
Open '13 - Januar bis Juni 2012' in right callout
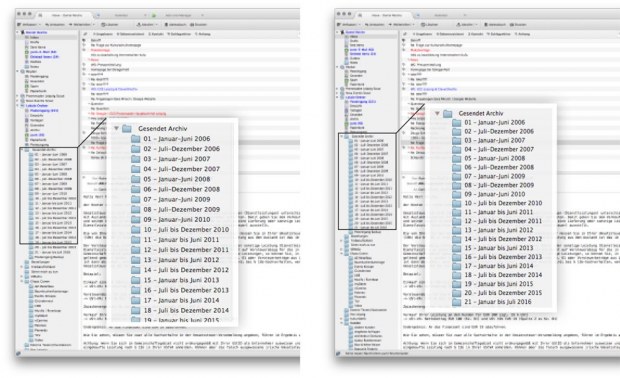(x=499, y=230)
